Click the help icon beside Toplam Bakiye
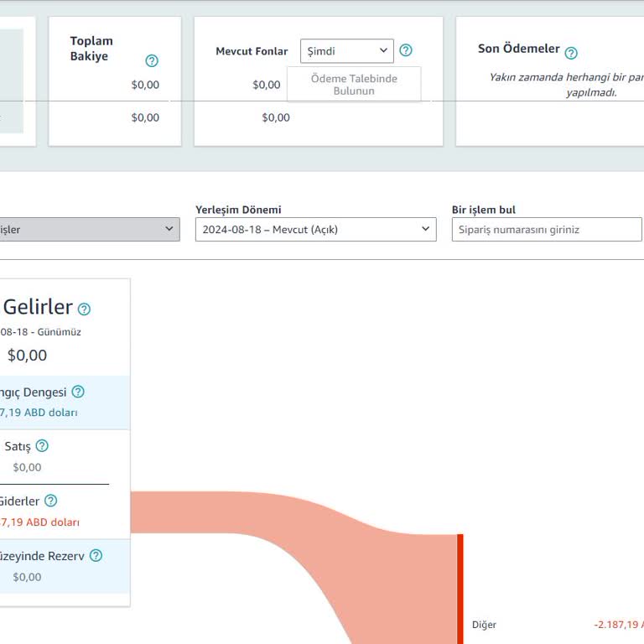The height and width of the screenshot is (644, 644). pyautogui.click(x=152, y=60)
